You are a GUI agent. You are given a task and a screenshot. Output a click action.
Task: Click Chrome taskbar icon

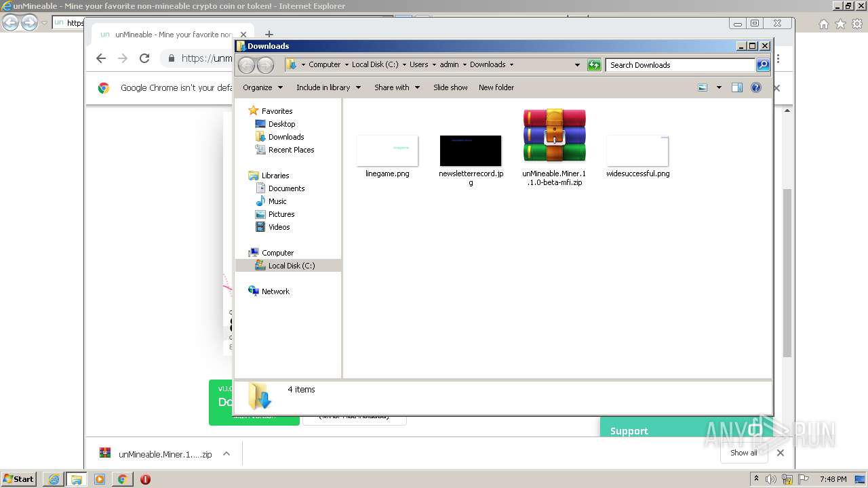[122, 479]
